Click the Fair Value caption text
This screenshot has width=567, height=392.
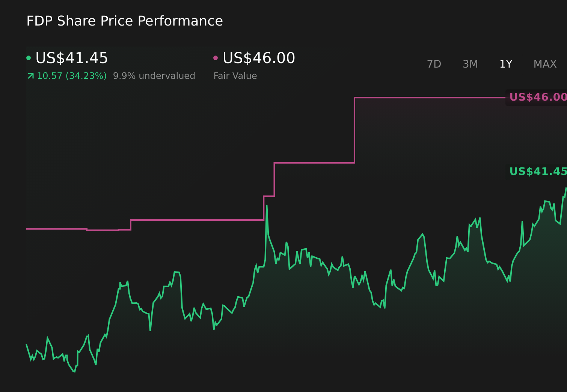[x=235, y=75]
